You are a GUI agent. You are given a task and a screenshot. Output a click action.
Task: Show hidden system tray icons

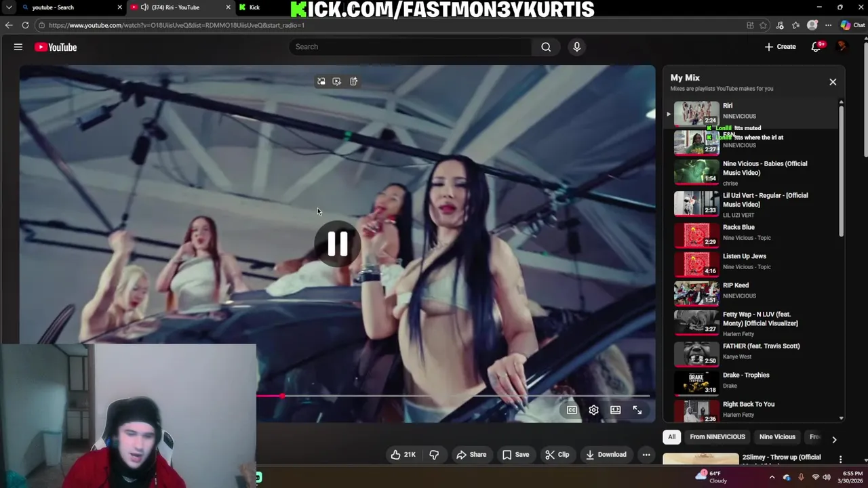click(772, 477)
